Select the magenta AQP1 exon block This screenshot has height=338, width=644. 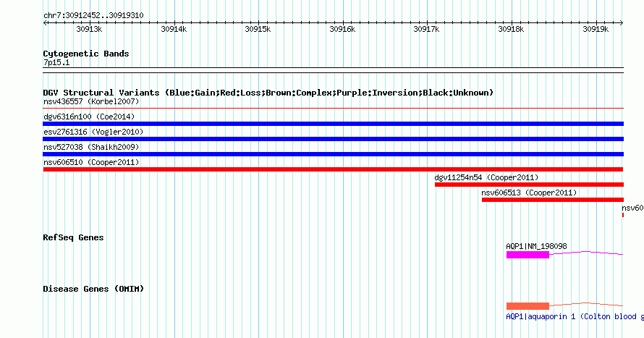click(528, 255)
